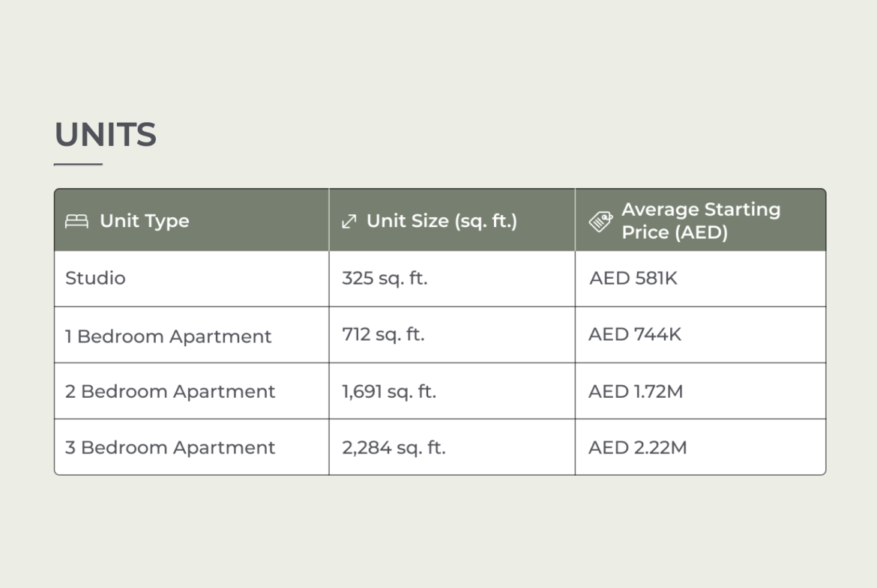This screenshot has width=877, height=588.
Task: Click the AED 2.22M price
Action: (x=637, y=448)
